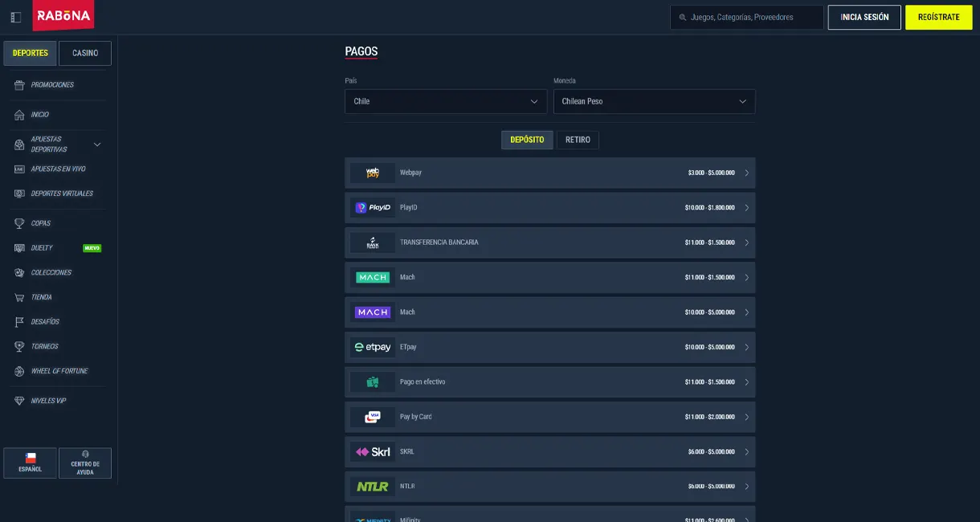This screenshot has width=980, height=522.
Task: Select the Depósito tab
Action: (527, 140)
